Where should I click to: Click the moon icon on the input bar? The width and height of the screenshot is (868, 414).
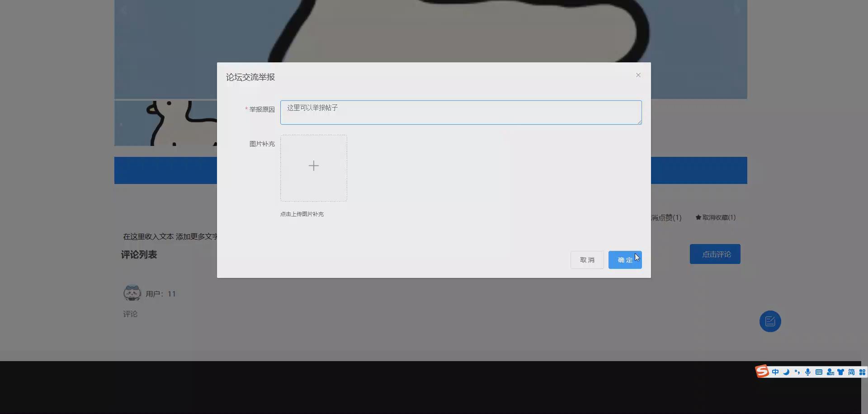click(786, 372)
